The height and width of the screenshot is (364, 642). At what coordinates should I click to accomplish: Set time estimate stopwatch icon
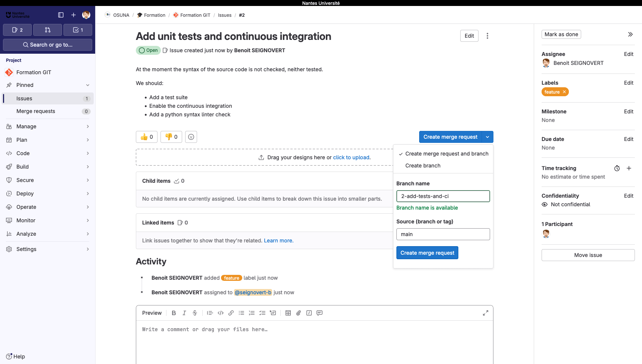(617, 168)
